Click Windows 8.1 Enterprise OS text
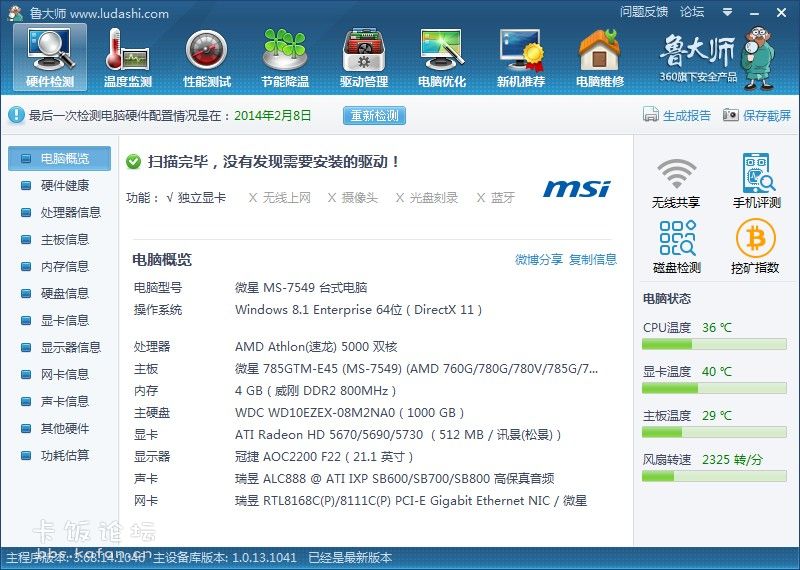This screenshot has height=570, width=800. (x=358, y=310)
